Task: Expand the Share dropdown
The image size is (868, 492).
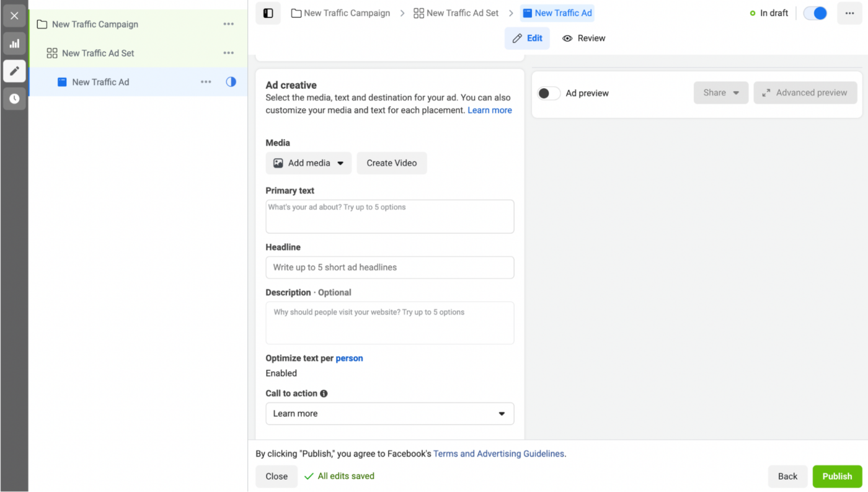Action: [x=720, y=92]
